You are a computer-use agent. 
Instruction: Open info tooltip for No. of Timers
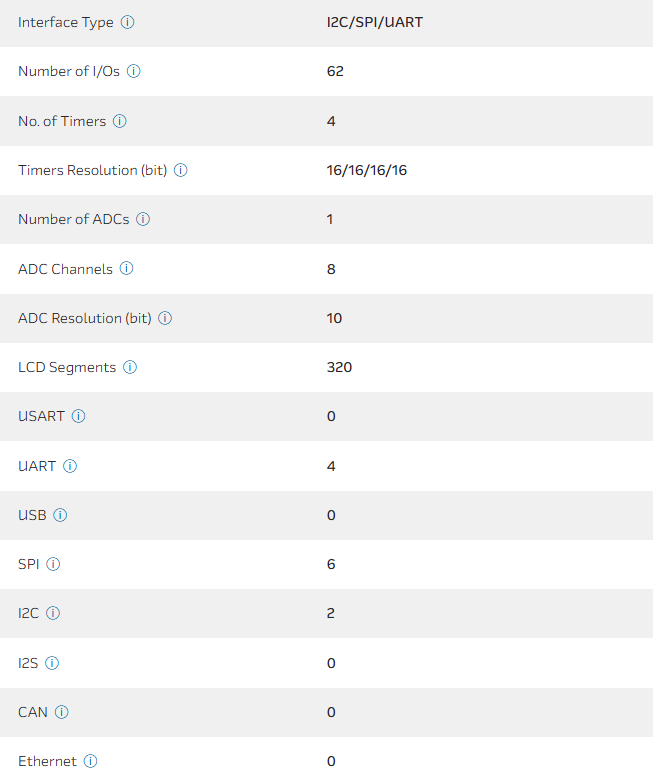coord(120,121)
